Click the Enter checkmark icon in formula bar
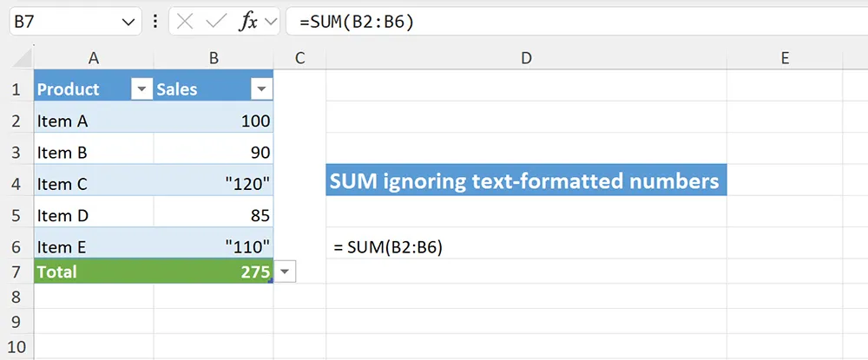Viewport: 868px width, 360px height. click(x=215, y=23)
